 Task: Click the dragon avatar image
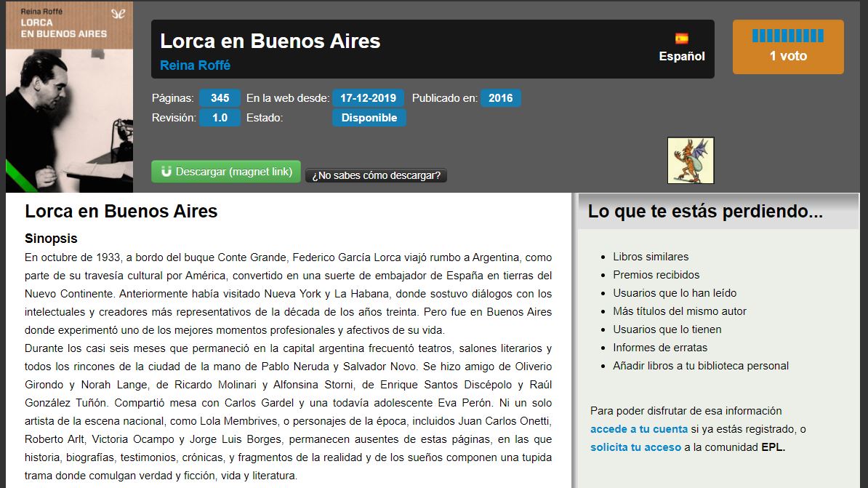pos(690,160)
